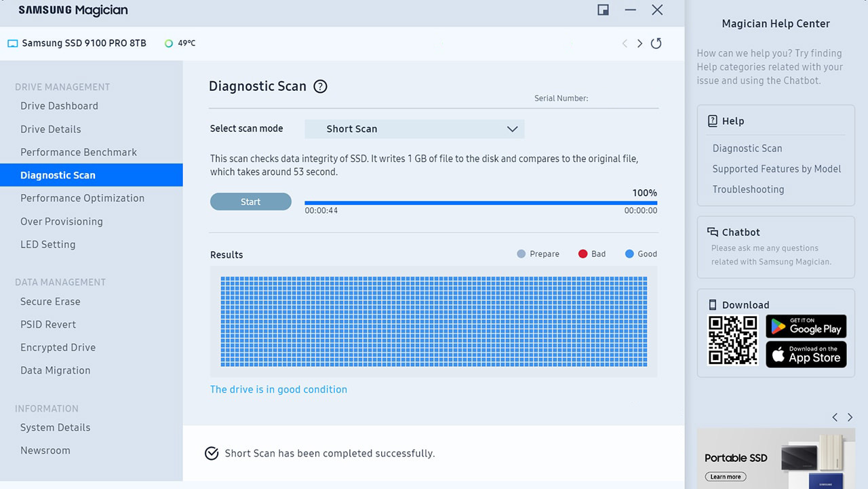The width and height of the screenshot is (868, 489).
Task: Click the drive temperature indicator icon
Action: (x=169, y=43)
